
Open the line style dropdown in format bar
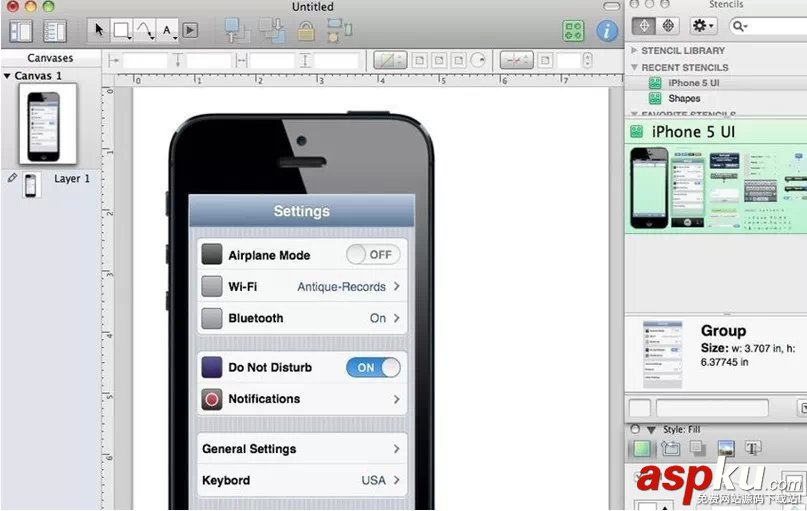point(517,61)
